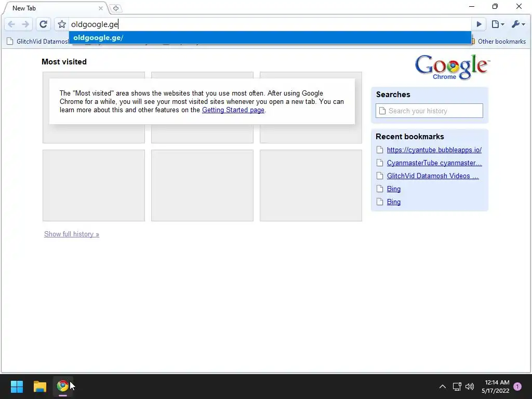Image resolution: width=532 pixels, height=399 pixels.
Task: Close the New Tab tab
Action: [100, 8]
